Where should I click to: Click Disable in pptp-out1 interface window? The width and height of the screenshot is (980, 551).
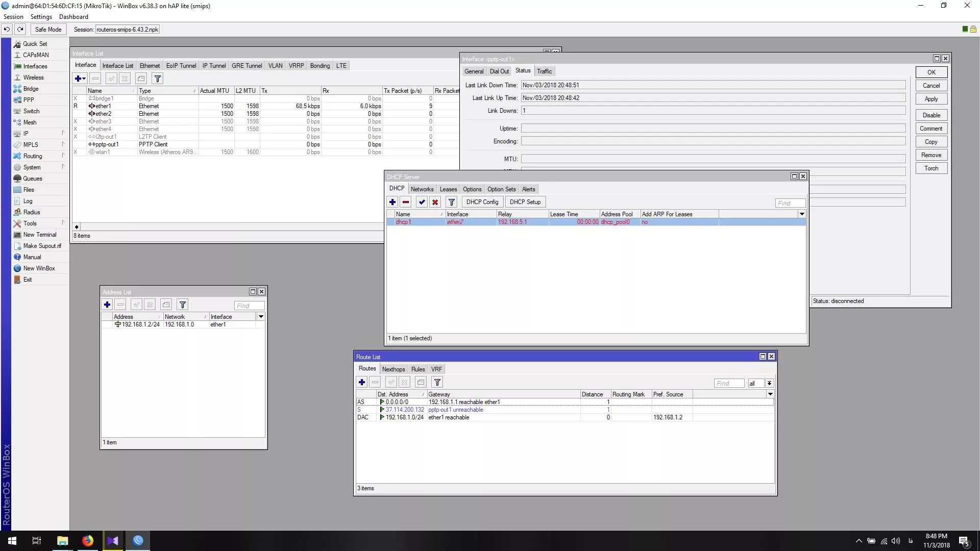tap(931, 115)
